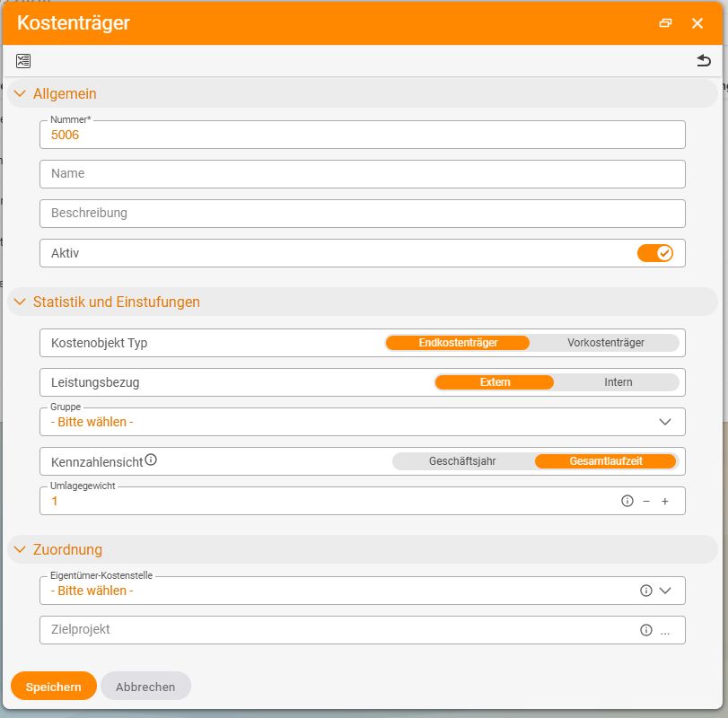Set Leistungsbezug to Intern
This screenshot has height=718, width=728.
[x=618, y=382]
